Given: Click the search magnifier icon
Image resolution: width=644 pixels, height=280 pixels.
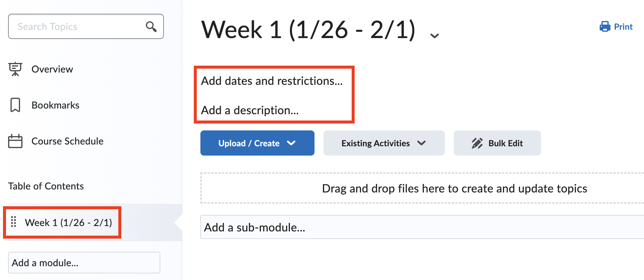Looking at the screenshot, I should 151,27.
